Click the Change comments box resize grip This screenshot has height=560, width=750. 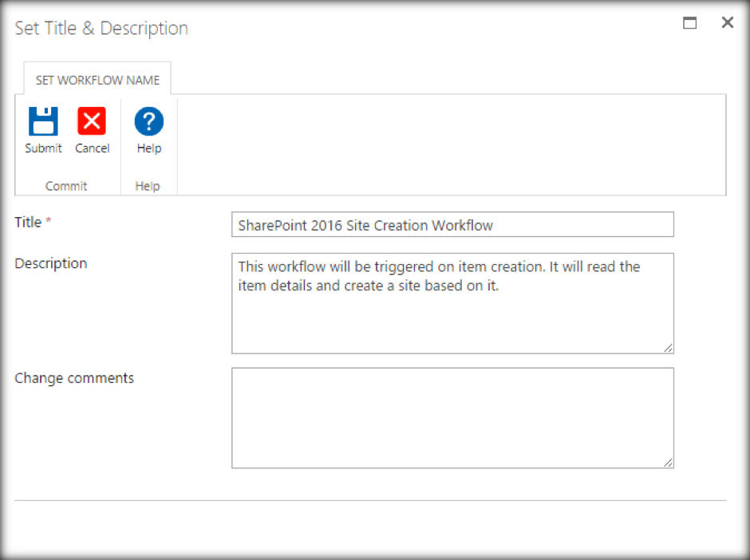coord(668,462)
